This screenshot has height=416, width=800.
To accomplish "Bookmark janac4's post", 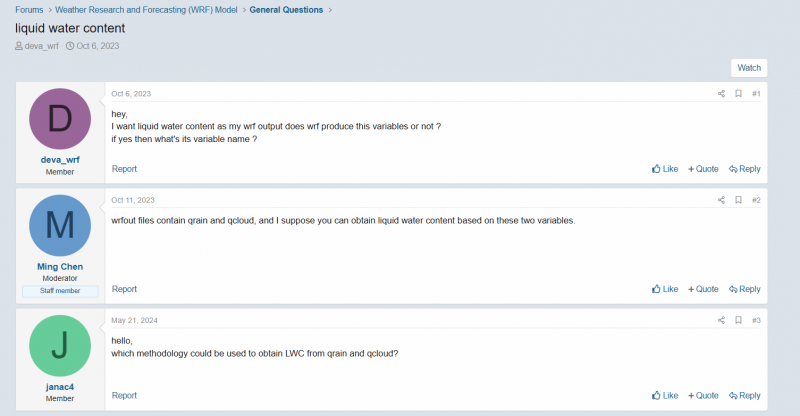I will (x=738, y=320).
